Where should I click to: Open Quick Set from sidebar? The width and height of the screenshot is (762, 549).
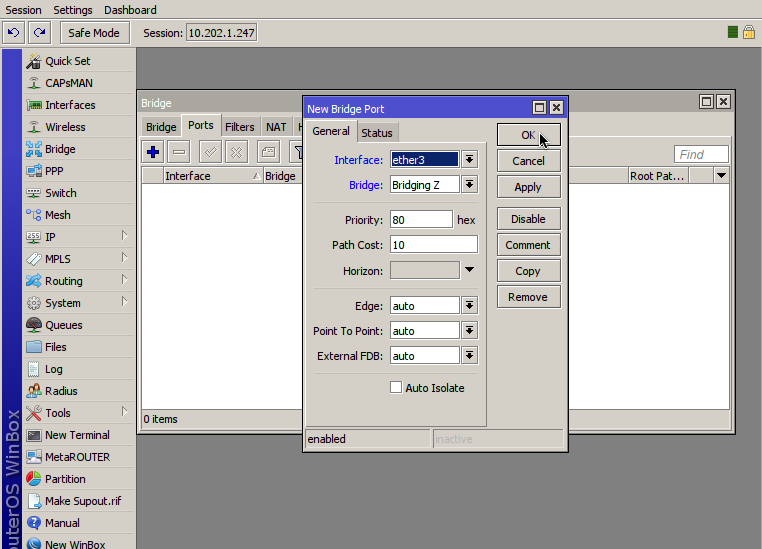point(80,61)
